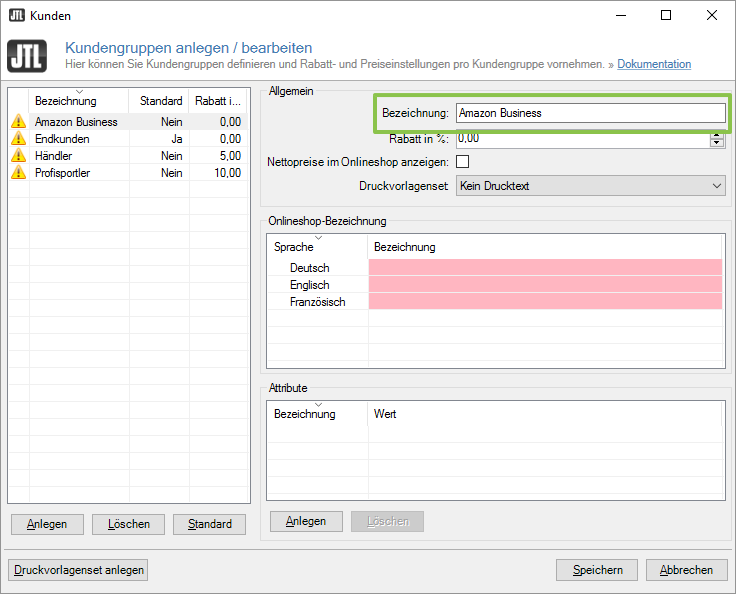Click the Löschen button under customer list
Screen dimensions: 736x594
128,524
